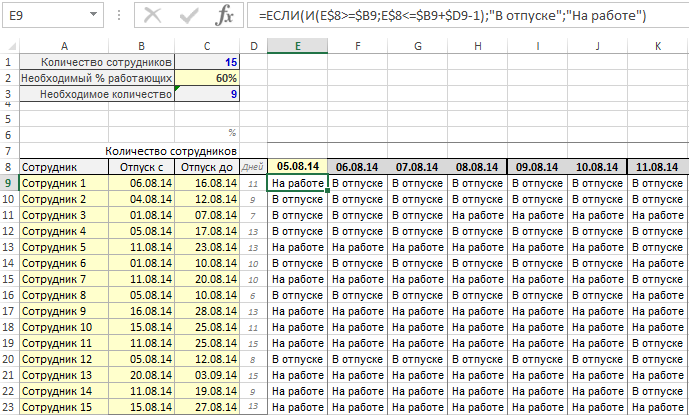Open Insert Function via the fx icon
Screen dimensions: 689x415
click(x=227, y=16)
